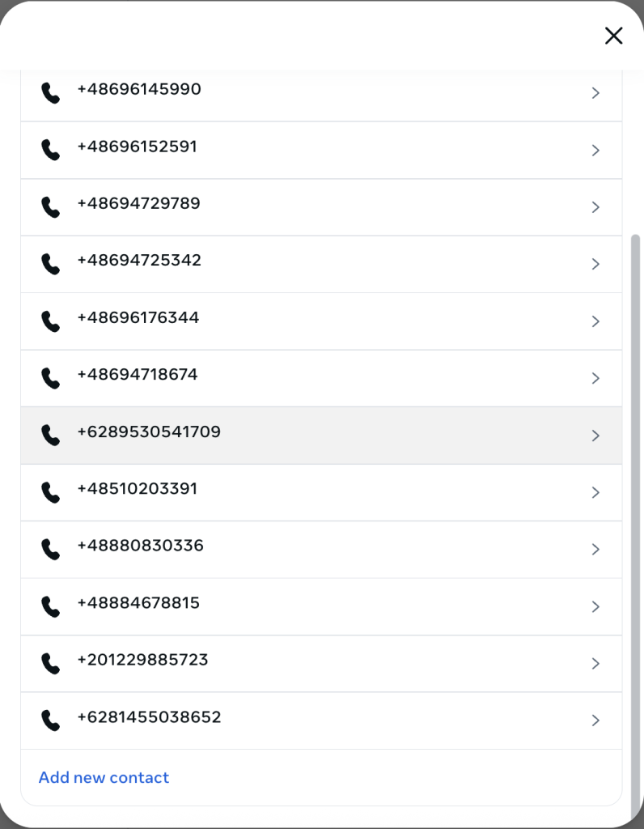Image resolution: width=644 pixels, height=829 pixels.
Task: Click the phone icon beside +48696145990
Action: coord(51,93)
